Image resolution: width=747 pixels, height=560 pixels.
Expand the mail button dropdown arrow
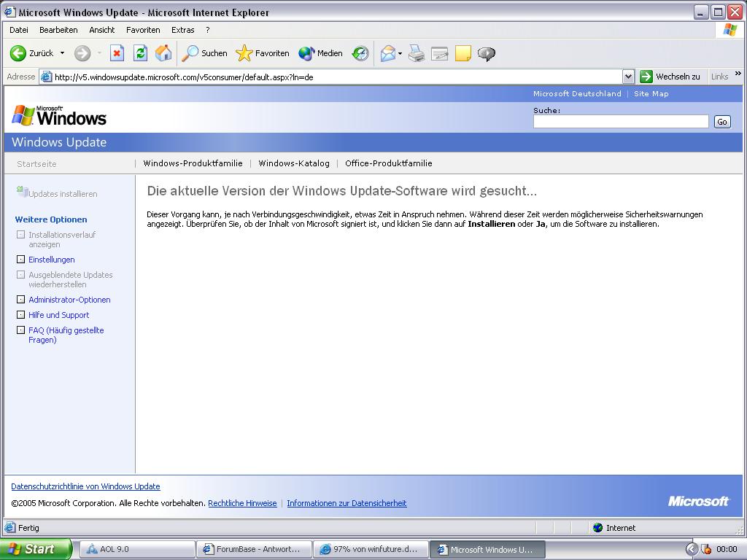click(x=400, y=53)
